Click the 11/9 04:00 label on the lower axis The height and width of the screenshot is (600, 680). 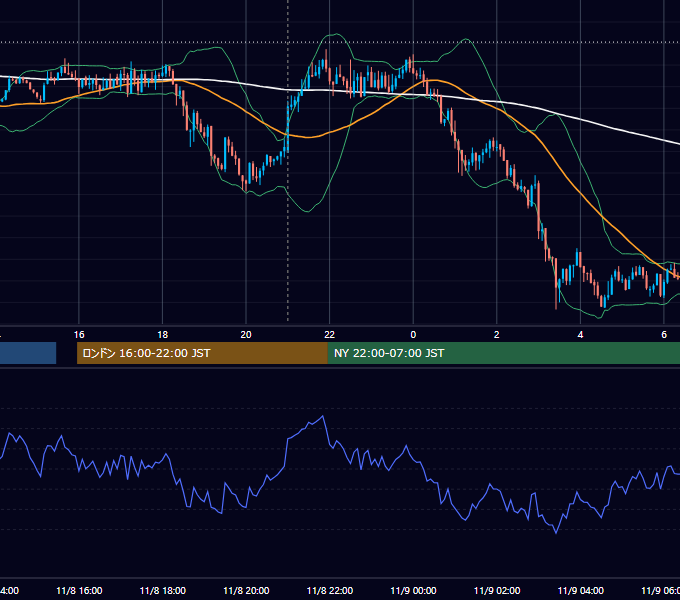(x=581, y=591)
